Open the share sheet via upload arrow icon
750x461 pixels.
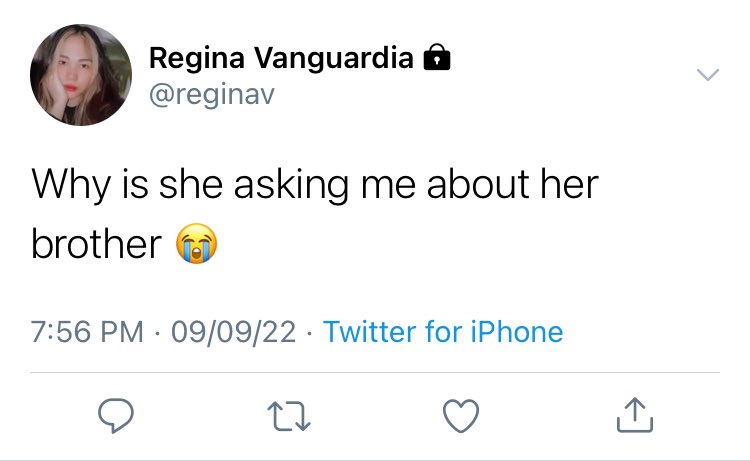[635, 415]
